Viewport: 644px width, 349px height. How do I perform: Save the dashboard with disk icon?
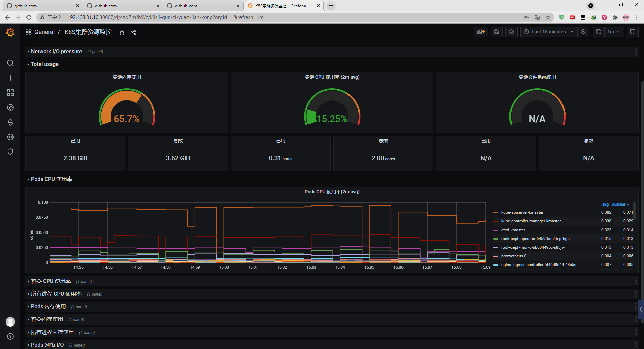497,32
